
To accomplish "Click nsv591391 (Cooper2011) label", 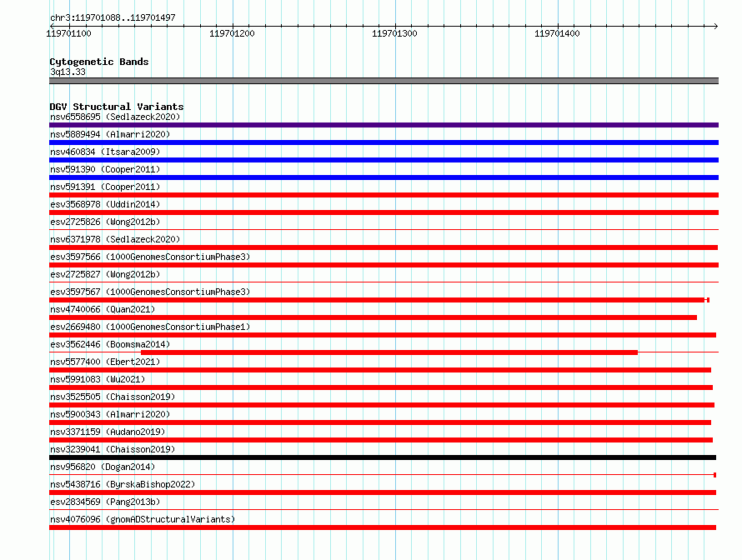I will [105, 187].
